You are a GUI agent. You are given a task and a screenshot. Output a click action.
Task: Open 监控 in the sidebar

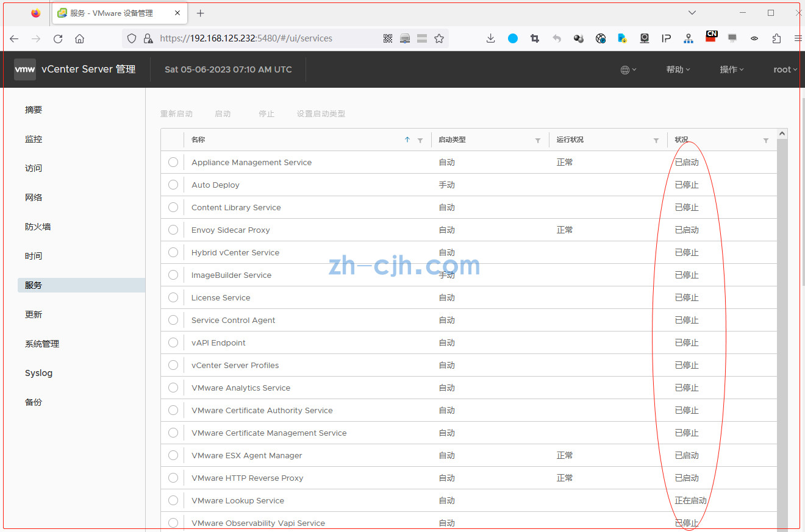(x=34, y=139)
